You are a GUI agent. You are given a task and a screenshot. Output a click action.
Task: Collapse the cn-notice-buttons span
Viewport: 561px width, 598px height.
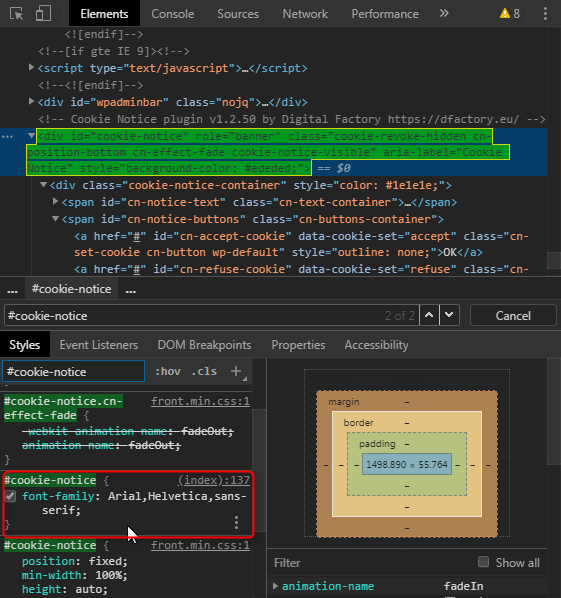coord(55,219)
